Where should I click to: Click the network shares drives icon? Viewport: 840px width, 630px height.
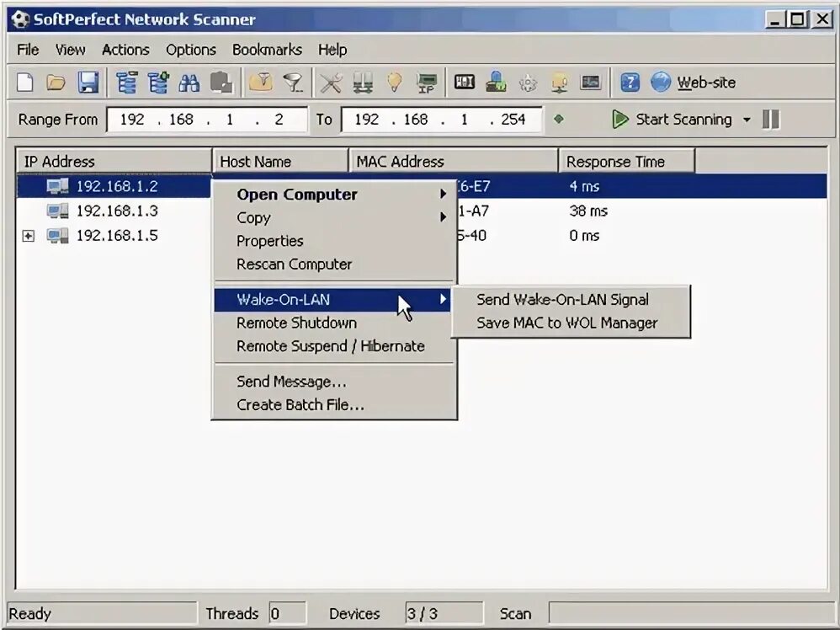pyautogui.click(x=363, y=83)
